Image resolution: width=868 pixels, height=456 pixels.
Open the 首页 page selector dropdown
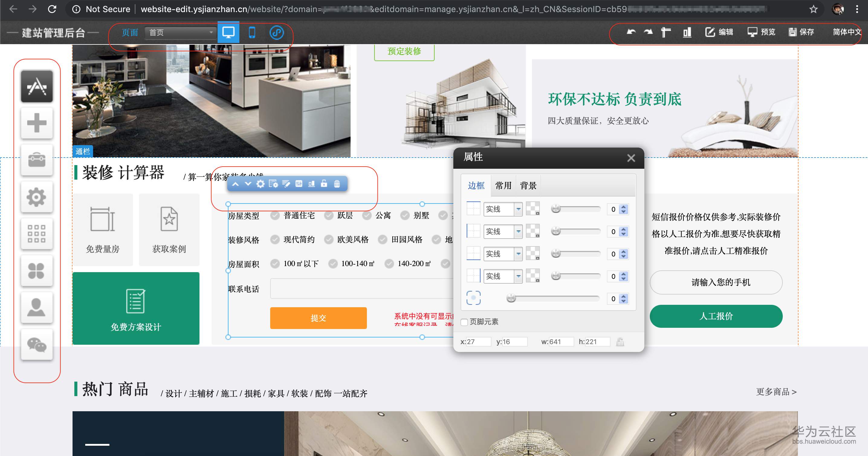pos(181,33)
